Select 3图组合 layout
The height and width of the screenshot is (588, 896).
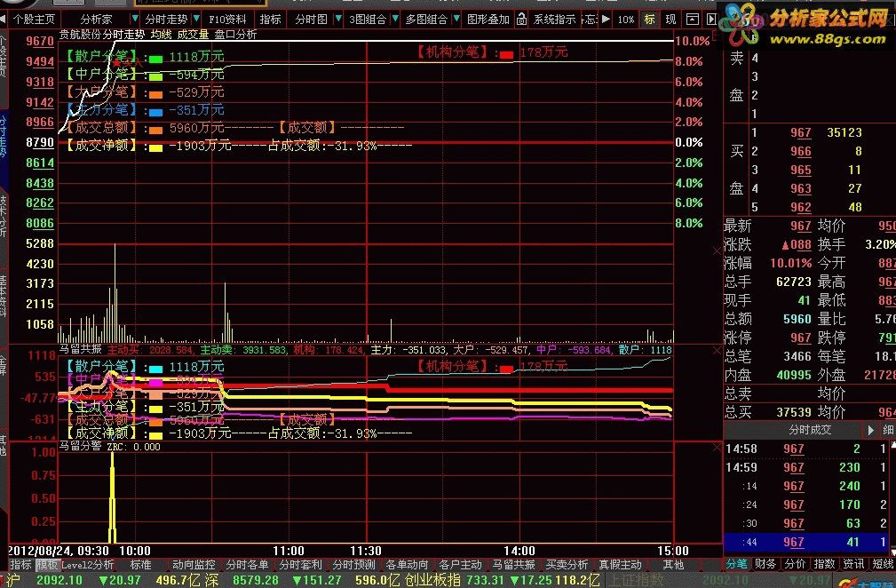point(368,20)
